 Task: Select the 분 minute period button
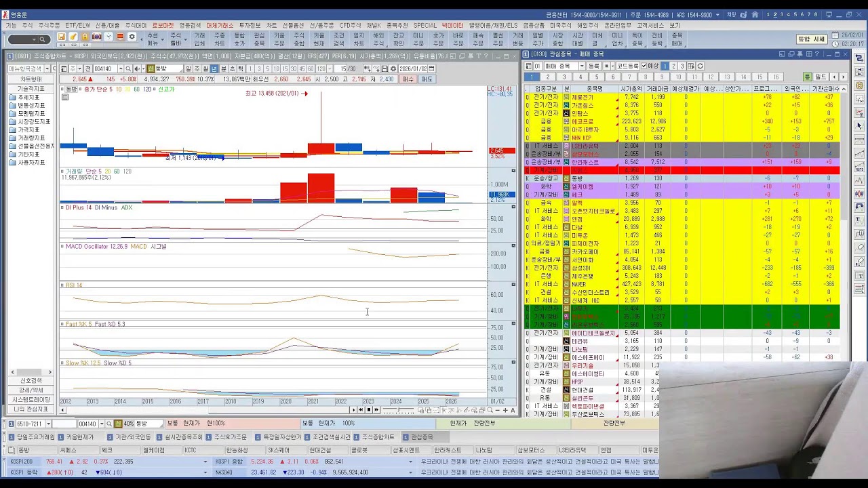click(x=224, y=68)
